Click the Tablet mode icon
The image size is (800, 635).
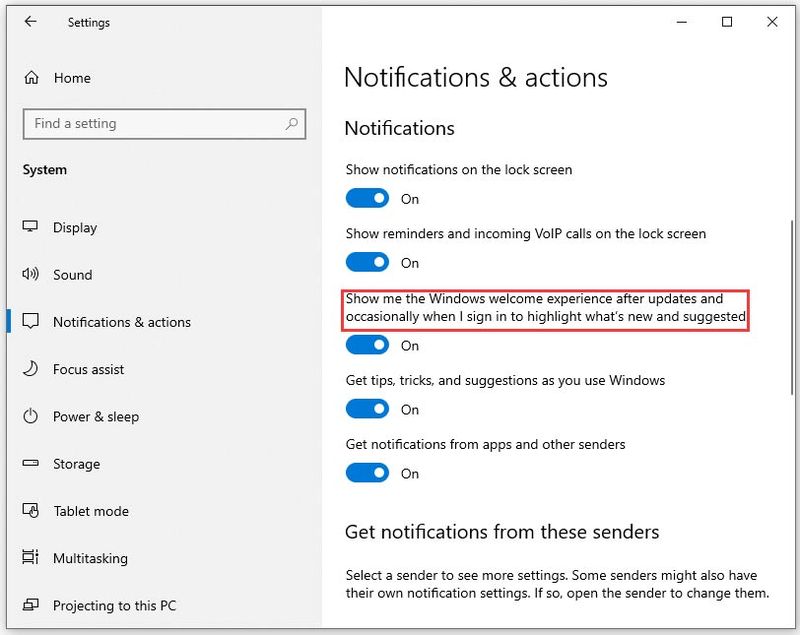(x=31, y=511)
